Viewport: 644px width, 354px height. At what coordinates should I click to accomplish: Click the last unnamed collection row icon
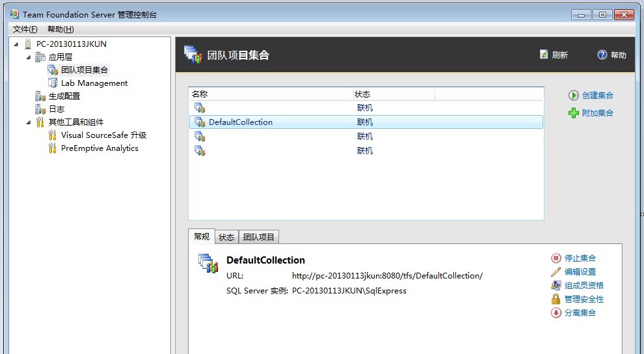(x=200, y=151)
